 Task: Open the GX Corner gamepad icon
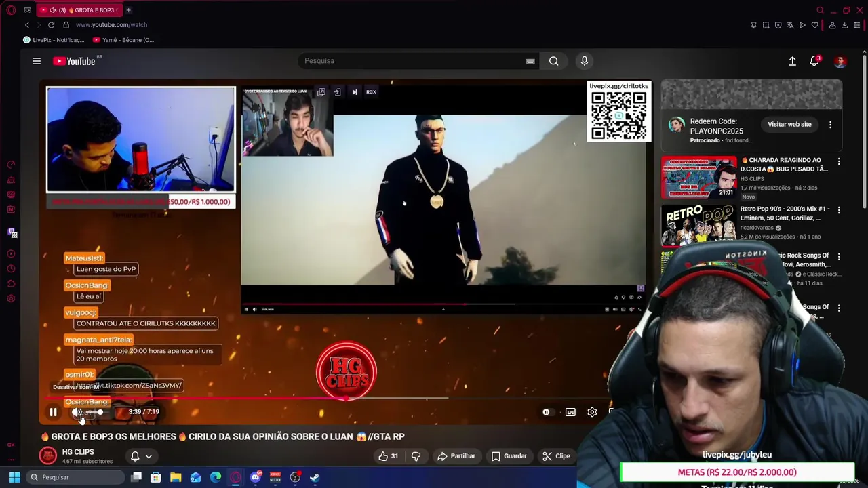coord(27,10)
